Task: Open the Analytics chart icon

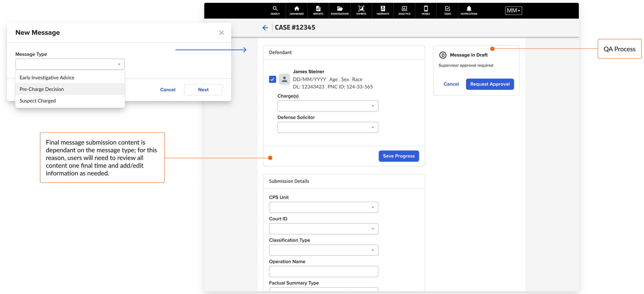Action: point(404,10)
